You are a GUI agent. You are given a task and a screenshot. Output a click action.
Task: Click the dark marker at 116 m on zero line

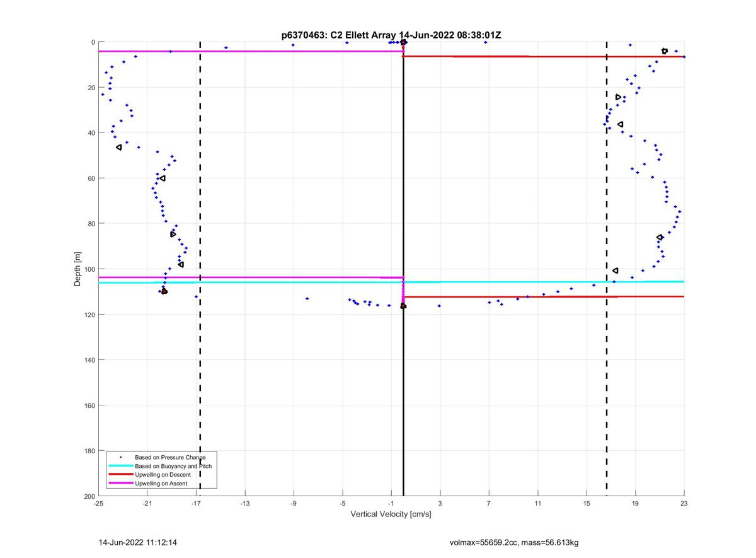[403, 306]
